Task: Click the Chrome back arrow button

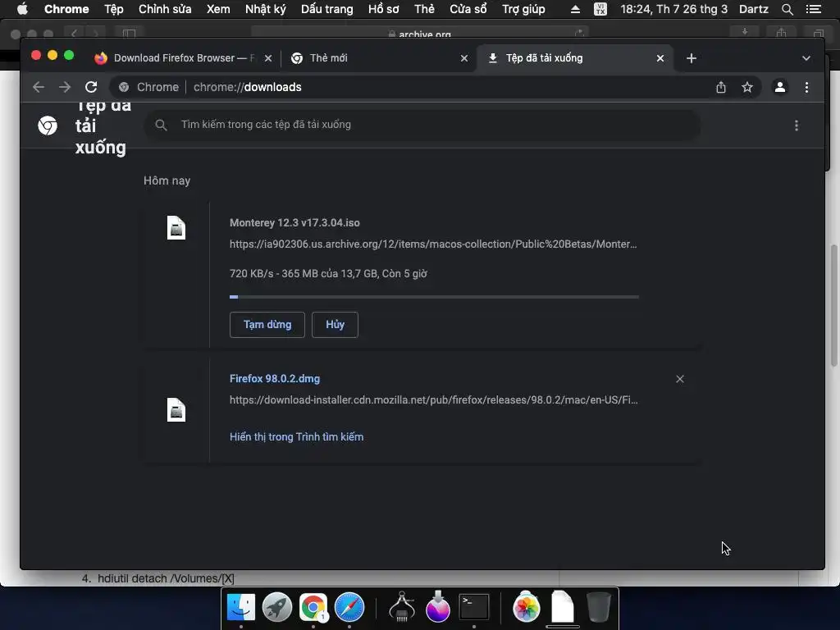Action: tap(38, 87)
